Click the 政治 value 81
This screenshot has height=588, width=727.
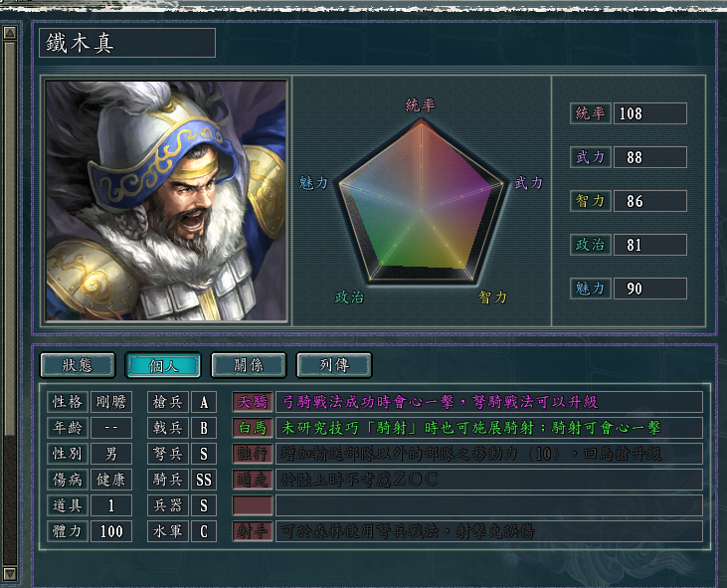click(650, 245)
